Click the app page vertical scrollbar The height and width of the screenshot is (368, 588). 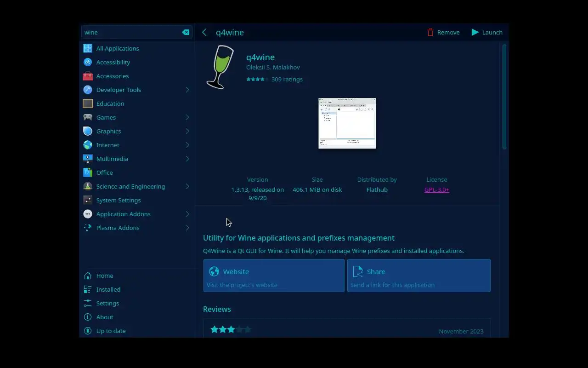(x=504, y=97)
